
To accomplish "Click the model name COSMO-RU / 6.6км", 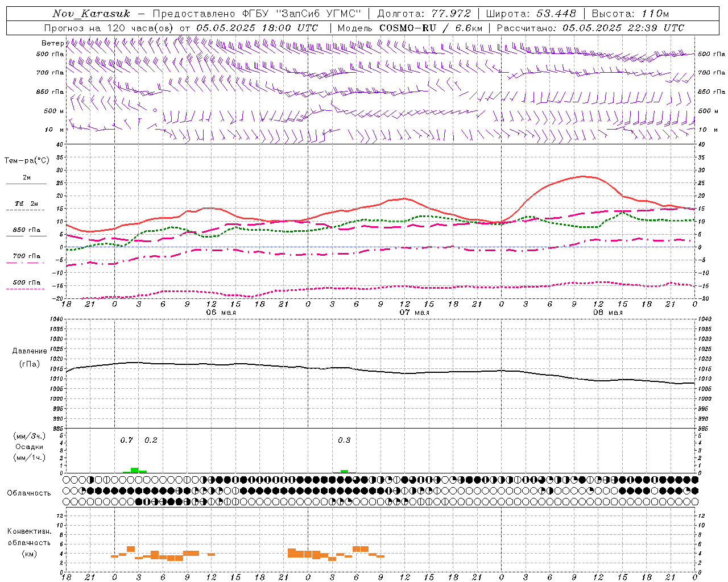I will (x=431, y=28).
